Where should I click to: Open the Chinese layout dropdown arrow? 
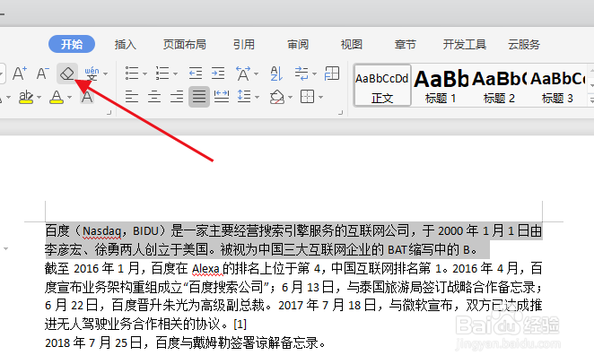pos(257,74)
